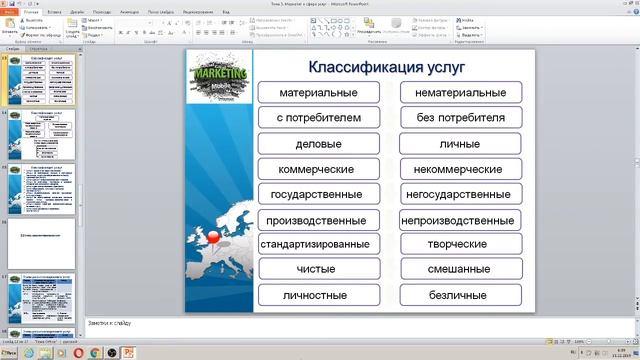Fit the slide to the current window
640x360 pixels.
pyautogui.click(x=635, y=341)
